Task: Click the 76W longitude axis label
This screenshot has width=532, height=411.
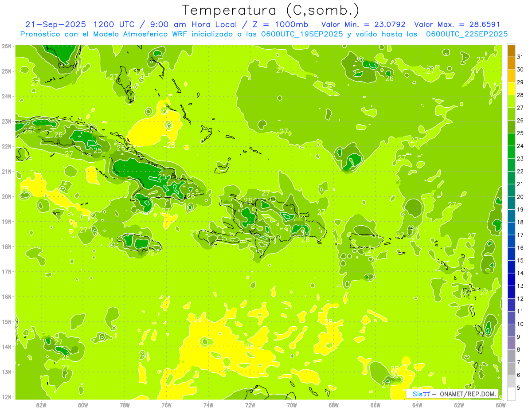Action: point(167,405)
